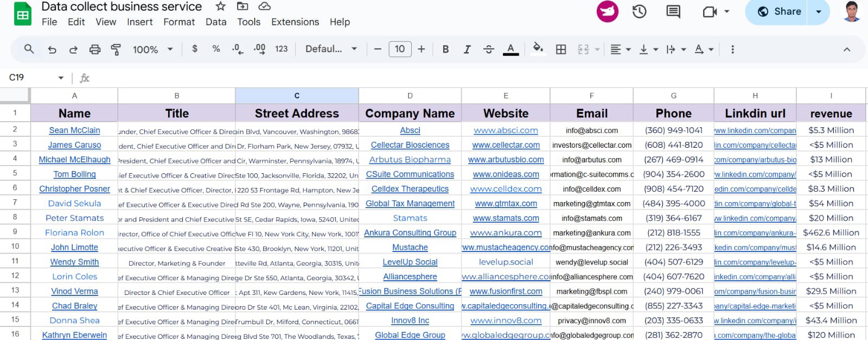Open the comments icon
Image resolution: width=868 pixels, height=340 pixels.
[x=673, y=11]
